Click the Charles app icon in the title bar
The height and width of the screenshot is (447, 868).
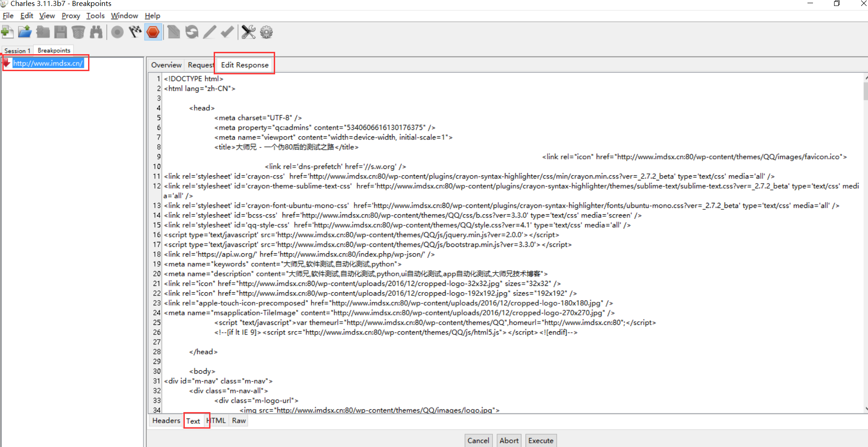(x=4, y=4)
